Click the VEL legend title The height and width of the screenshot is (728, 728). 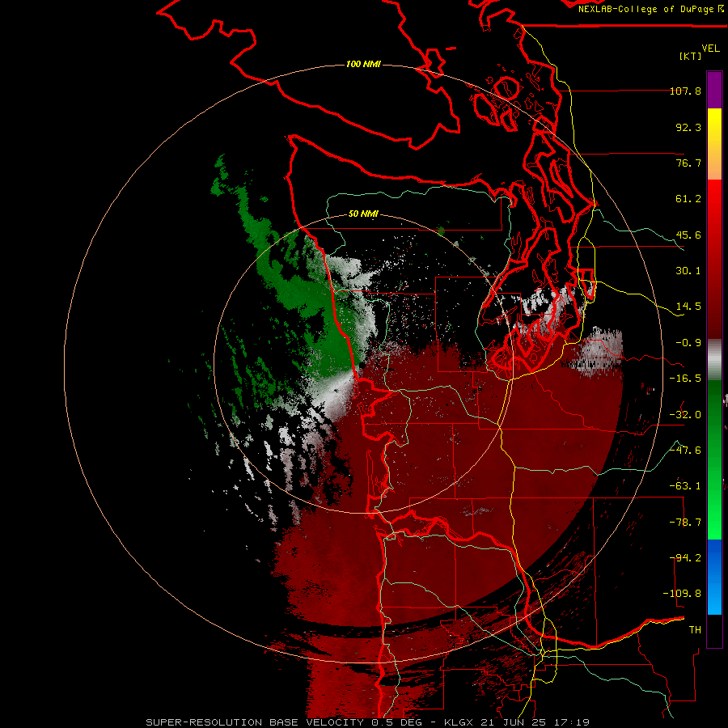click(710, 49)
